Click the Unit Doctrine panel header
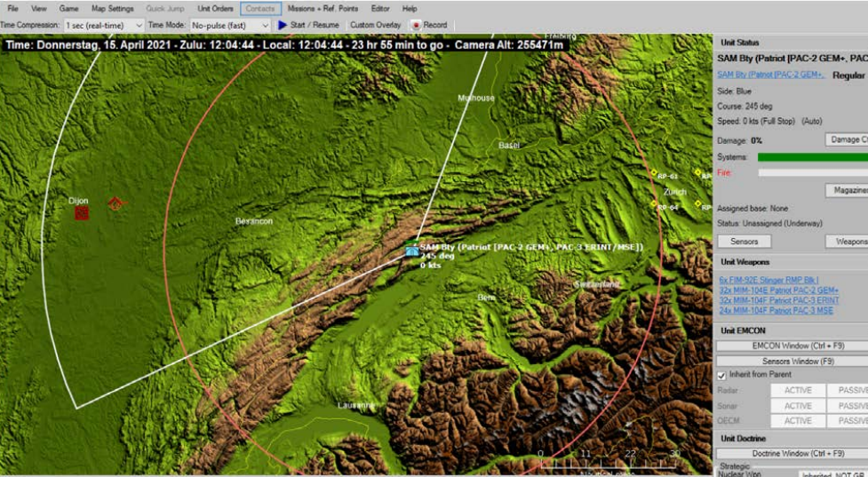 (x=743, y=438)
